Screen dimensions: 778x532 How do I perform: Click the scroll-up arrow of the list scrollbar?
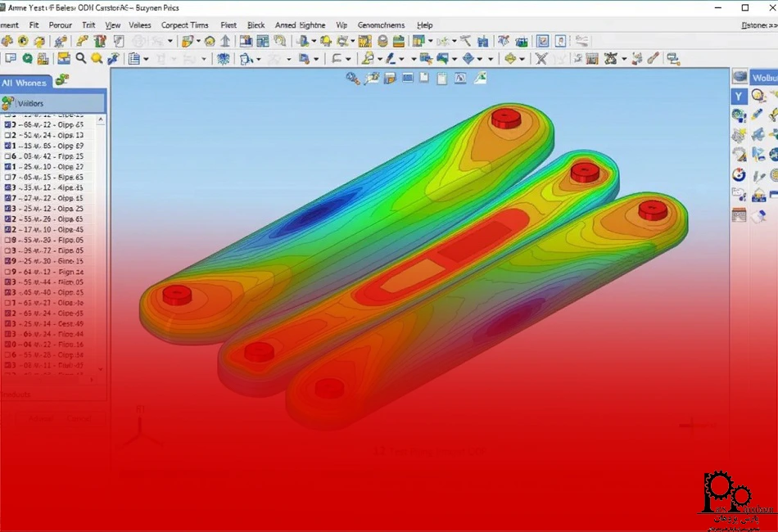click(102, 119)
